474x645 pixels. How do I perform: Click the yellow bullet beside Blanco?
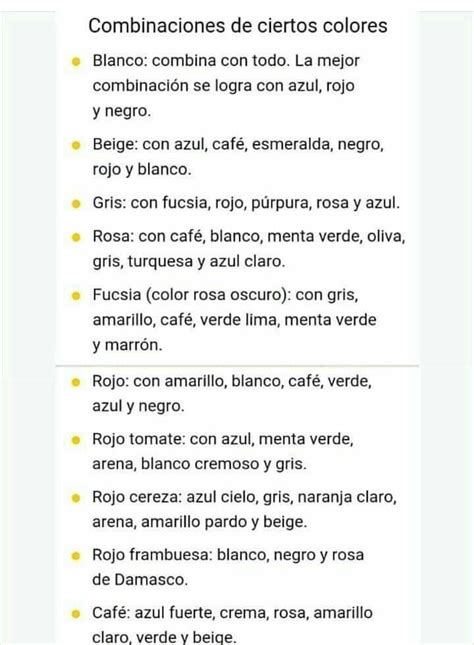pyautogui.click(x=76, y=62)
